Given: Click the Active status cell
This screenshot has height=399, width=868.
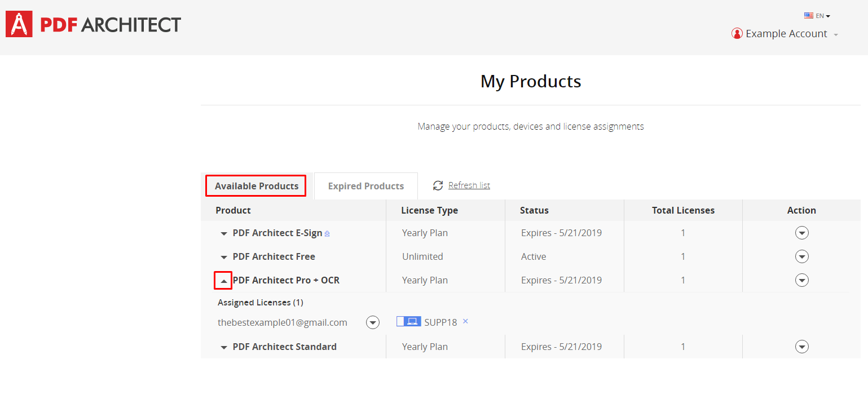Looking at the screenshot, I should [534, 256].
